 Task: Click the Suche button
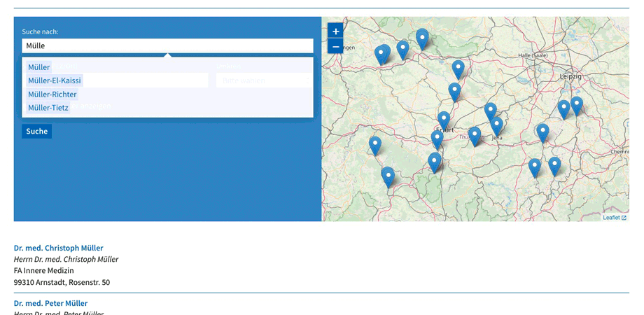pyautogui.click(x=37, y=132)
